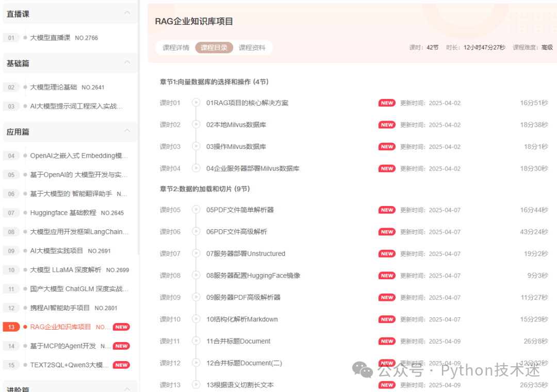Open course 基于OpenAI的 大模型开发与实
This screenshot has width=557, height=392.
(x=79, y=175)
